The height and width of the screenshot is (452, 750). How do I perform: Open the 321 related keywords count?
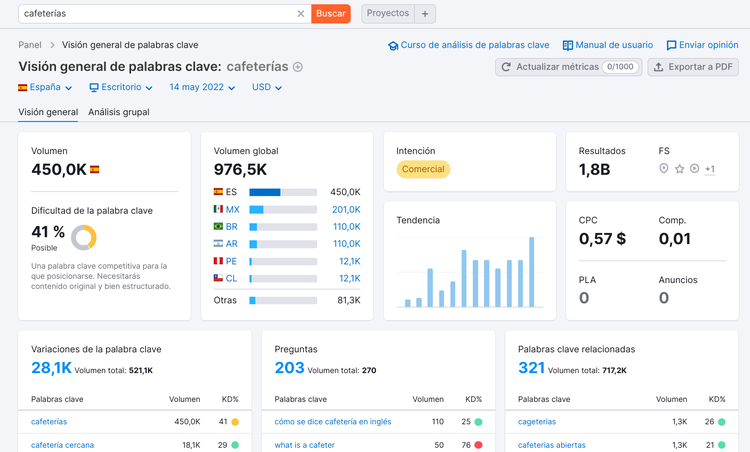pyautogui.click(x=531, y=368)
